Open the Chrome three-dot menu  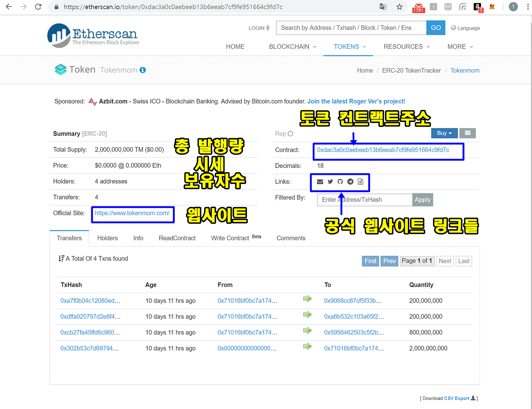[x=527, y=7]
